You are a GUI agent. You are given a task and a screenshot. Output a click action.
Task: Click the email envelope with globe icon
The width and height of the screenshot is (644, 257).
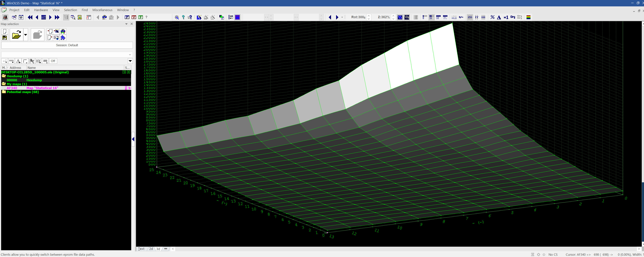pyautogui.click(x=56, y=38)
